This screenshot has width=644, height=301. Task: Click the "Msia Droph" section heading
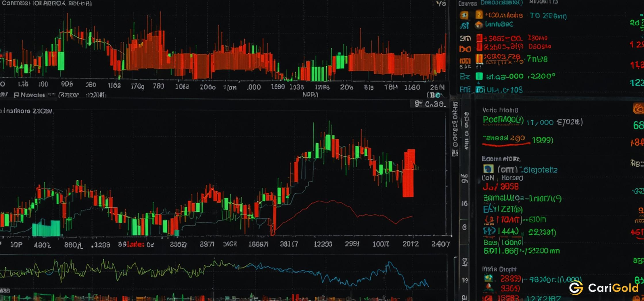point(499,269)
